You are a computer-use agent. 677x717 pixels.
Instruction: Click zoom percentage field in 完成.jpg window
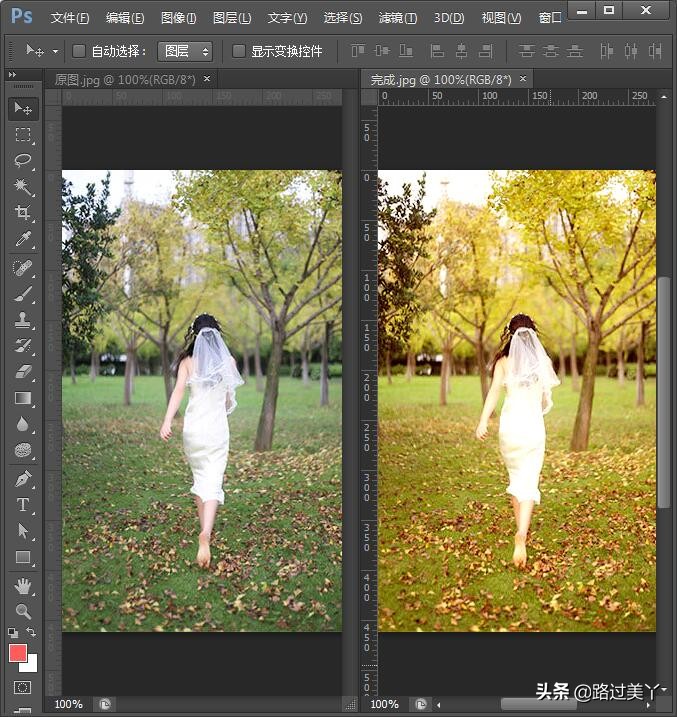[x=384, y=704]
